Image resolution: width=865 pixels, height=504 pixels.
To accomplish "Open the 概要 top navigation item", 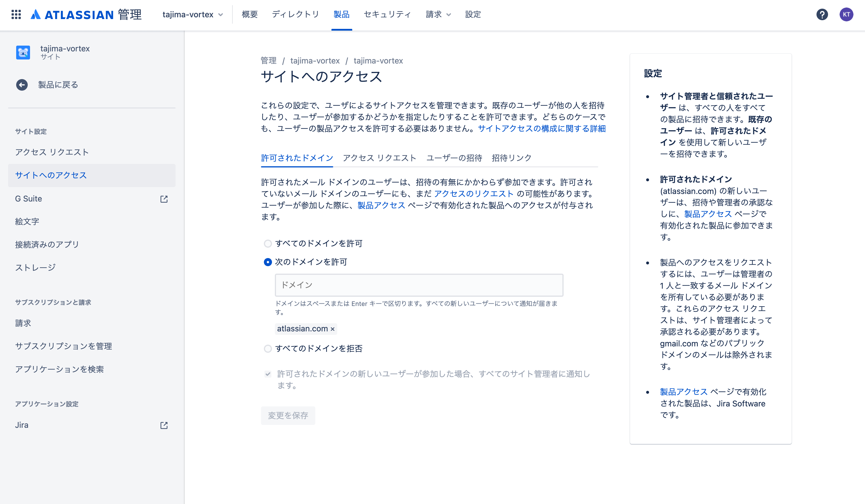I will click(x=249, y=14).
